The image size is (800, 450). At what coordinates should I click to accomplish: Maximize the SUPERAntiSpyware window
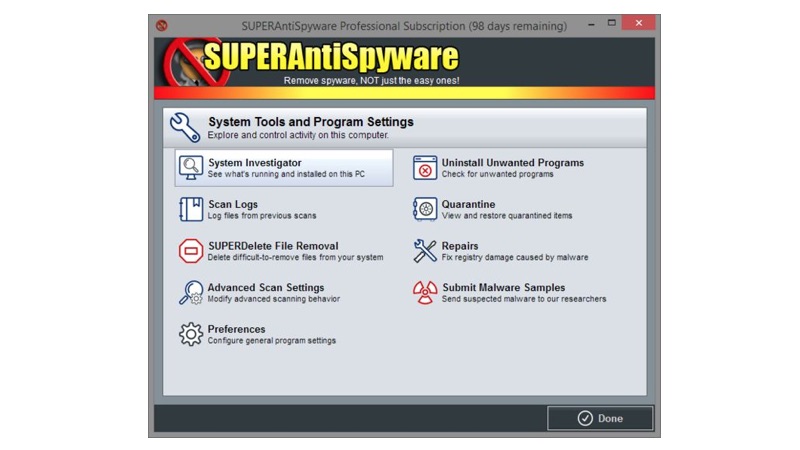[x=612, y=23]
